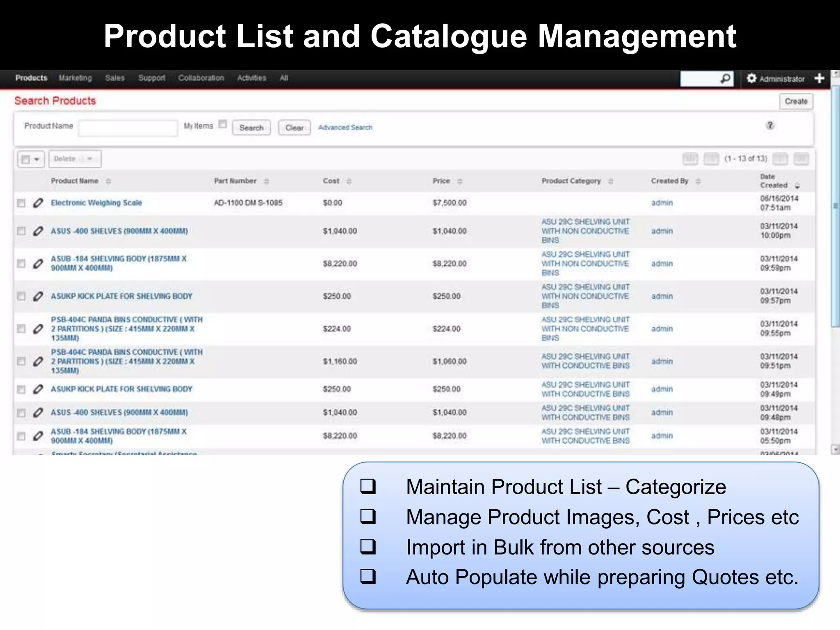Sort by Product Category column arrows

click(610, 181)
